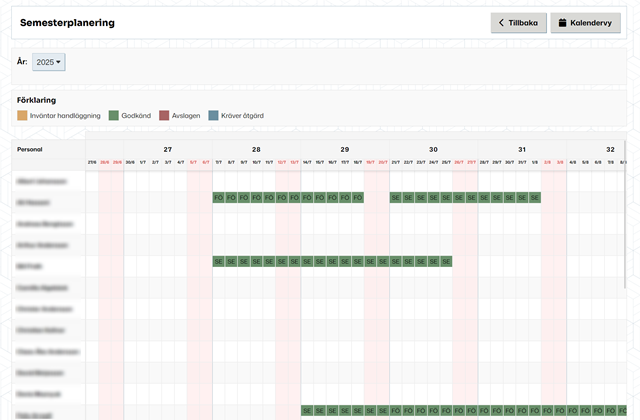640x420 pixels.
Task: Open the FÖ entry on 10/7
Action: [x=256, y=198]
